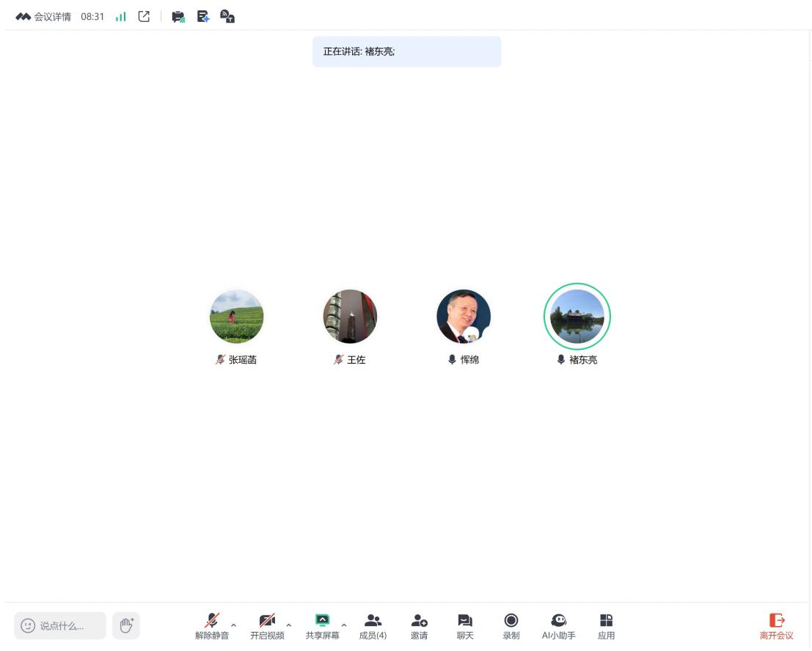Viewport: 812px width, 651px height.
Task: Open the 聊天 chat panel
Action: (x=465, y=626)
